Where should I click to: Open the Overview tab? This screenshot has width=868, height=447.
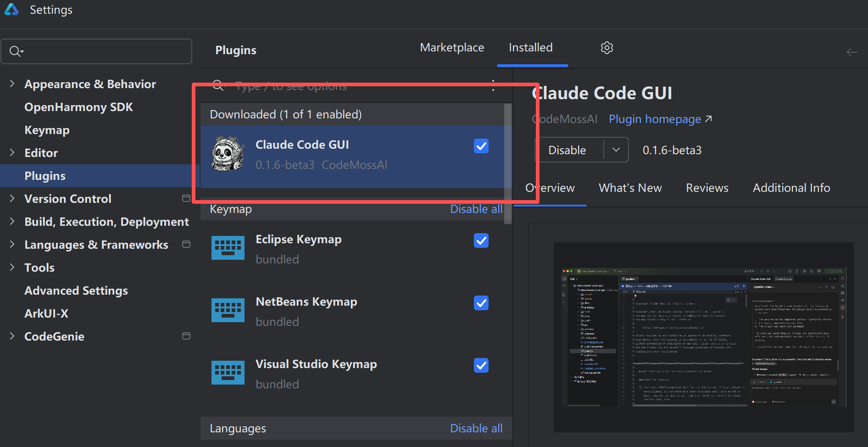pyautogui.click(x=550, y=188)
